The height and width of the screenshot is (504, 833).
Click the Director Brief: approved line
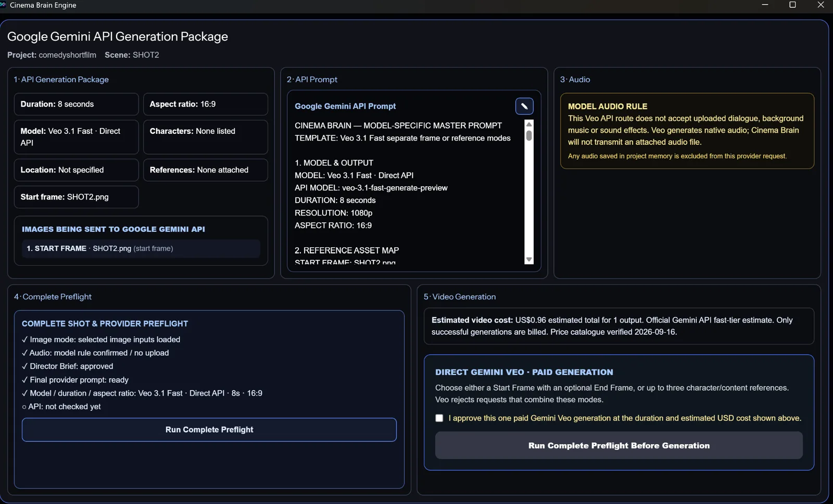(68, 367)
